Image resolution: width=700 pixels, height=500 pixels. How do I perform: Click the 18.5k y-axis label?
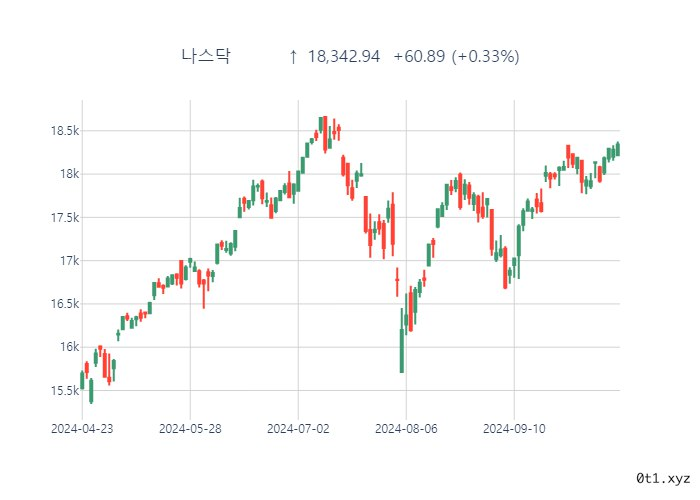65,131
